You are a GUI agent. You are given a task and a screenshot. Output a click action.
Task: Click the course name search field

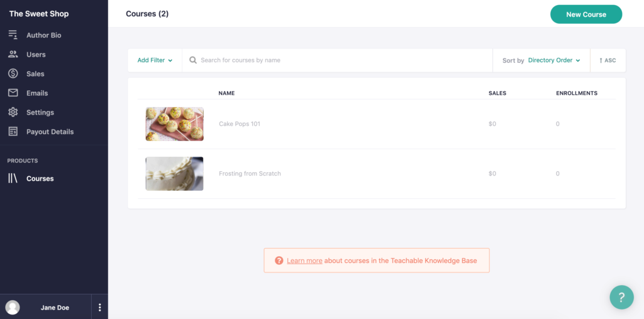click(340, 60)
